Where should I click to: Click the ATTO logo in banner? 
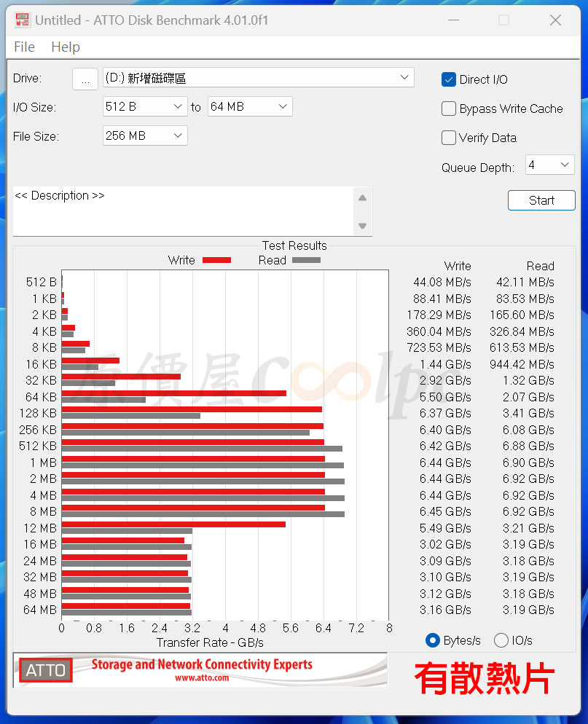pyautogui.click(x=46, y=670)
